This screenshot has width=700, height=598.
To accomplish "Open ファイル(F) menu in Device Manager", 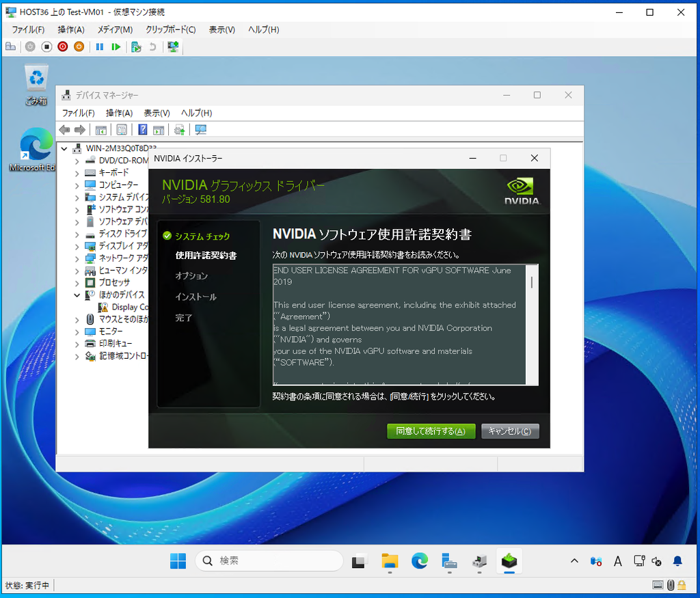I will click(x=78, y=113).
